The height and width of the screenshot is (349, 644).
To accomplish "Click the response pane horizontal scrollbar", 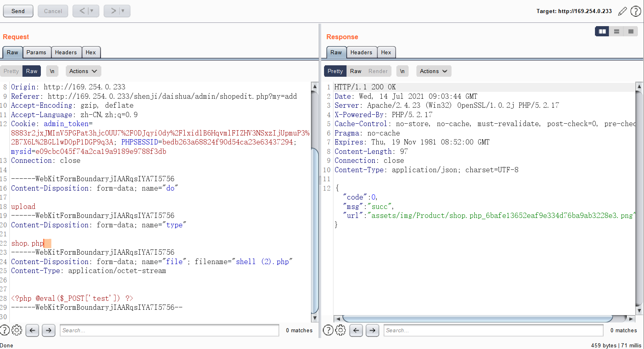I will [x=477, y=318].
